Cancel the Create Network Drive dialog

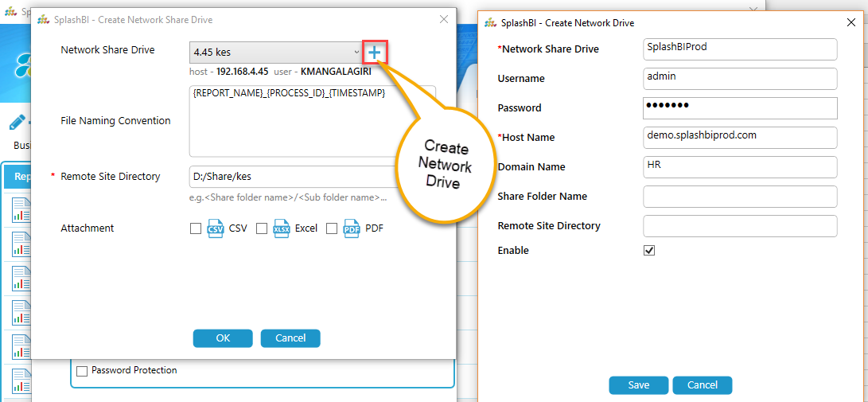702,385
